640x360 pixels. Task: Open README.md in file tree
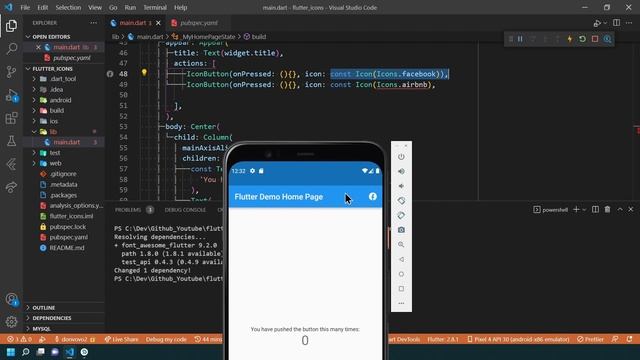(x=67, y=248)
